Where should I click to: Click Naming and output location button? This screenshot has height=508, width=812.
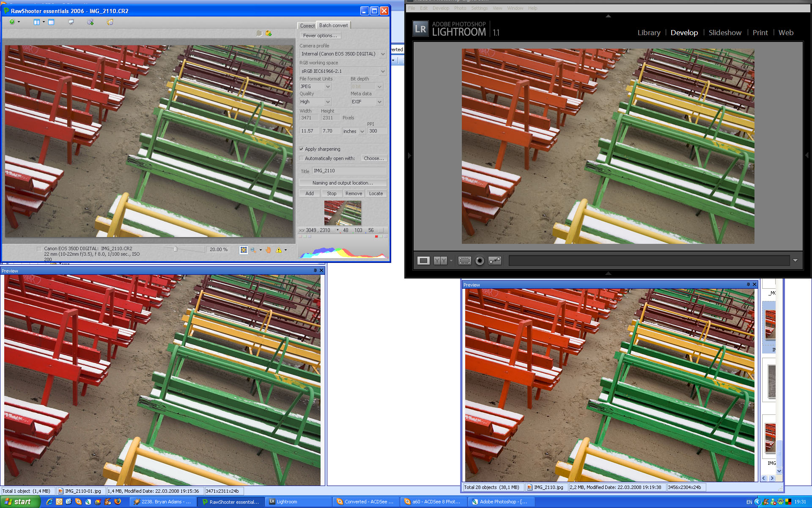pyautogui.click(x=343, y=183)
